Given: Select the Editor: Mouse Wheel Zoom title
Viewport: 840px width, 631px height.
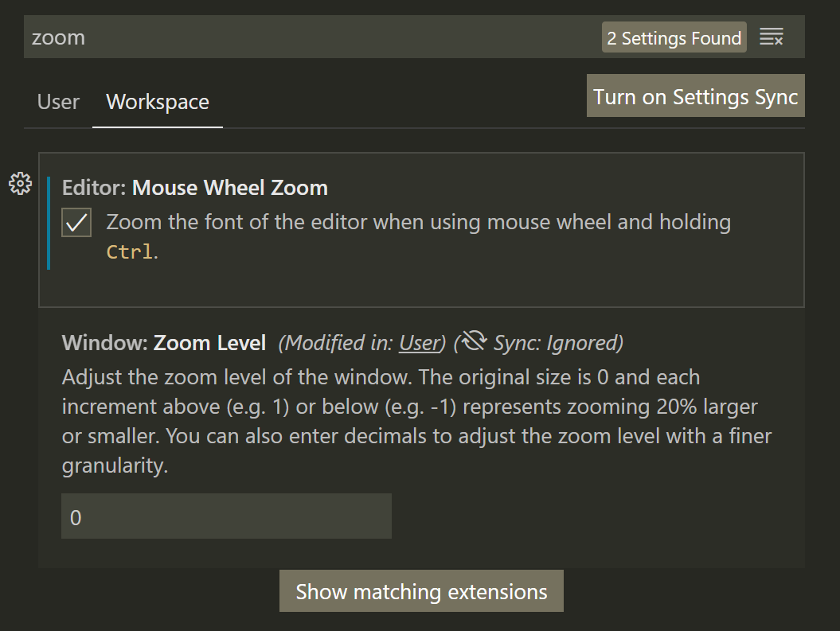Looking at the screenshot, I should tap(193, 187).
